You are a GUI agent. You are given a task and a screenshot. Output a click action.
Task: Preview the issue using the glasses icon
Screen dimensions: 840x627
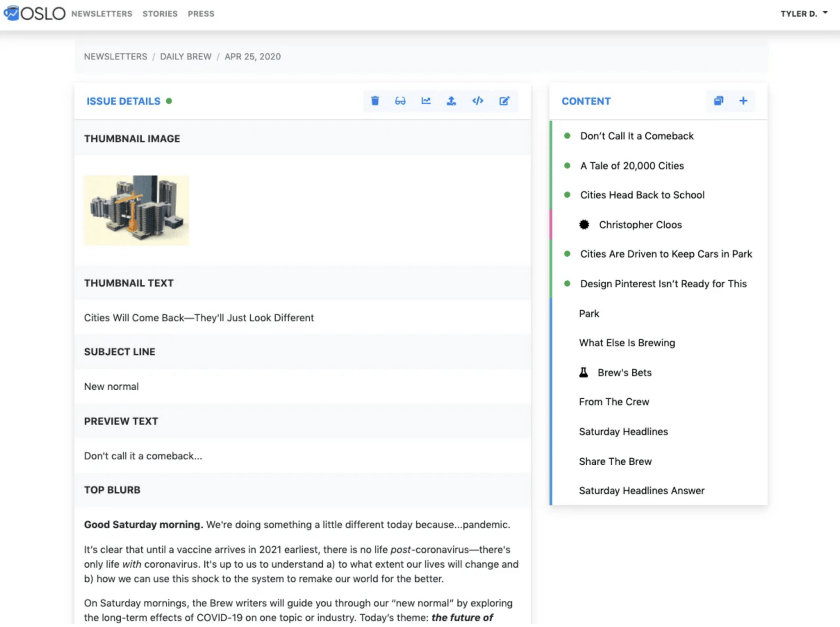(400, 101)
